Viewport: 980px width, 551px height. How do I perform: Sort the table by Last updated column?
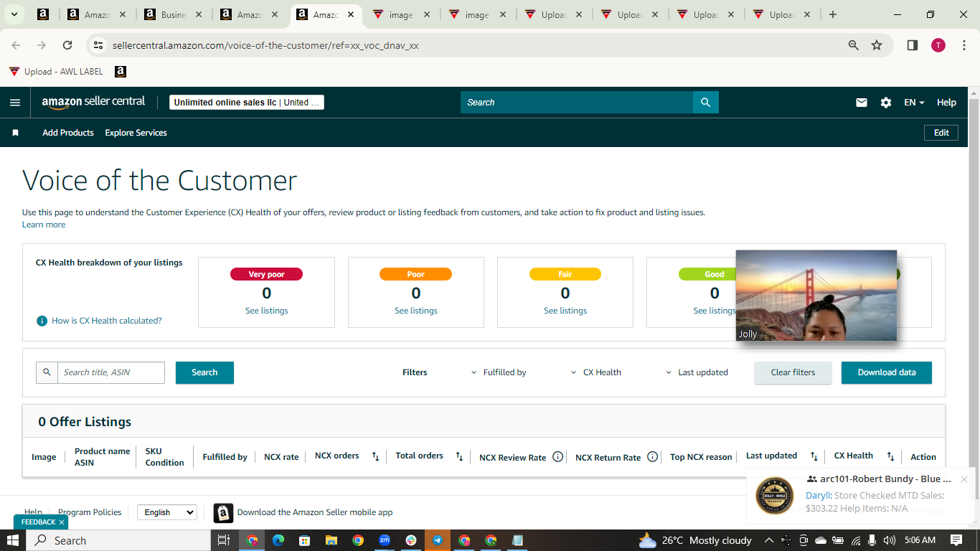pos(814,456)
